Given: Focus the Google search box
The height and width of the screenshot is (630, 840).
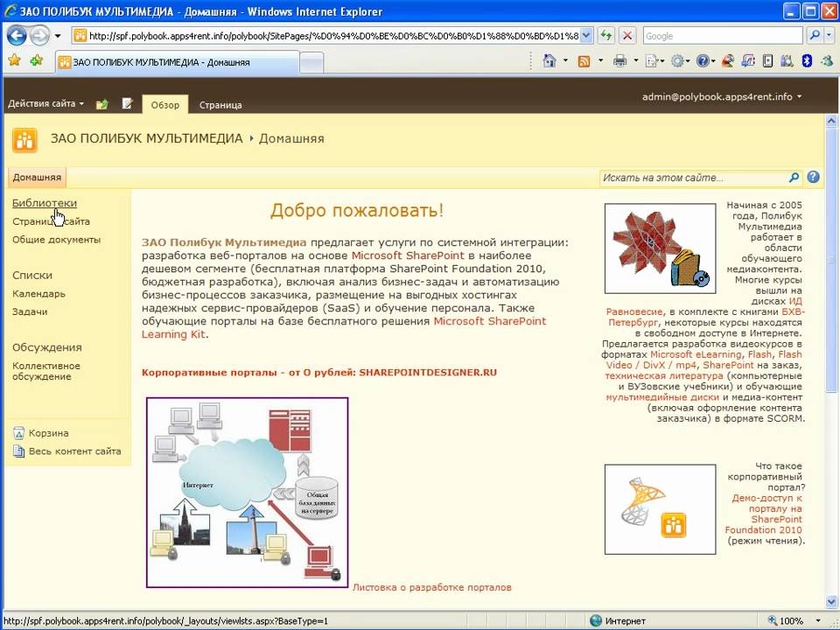Looking at the screenshot, I should tap(723, 36).
